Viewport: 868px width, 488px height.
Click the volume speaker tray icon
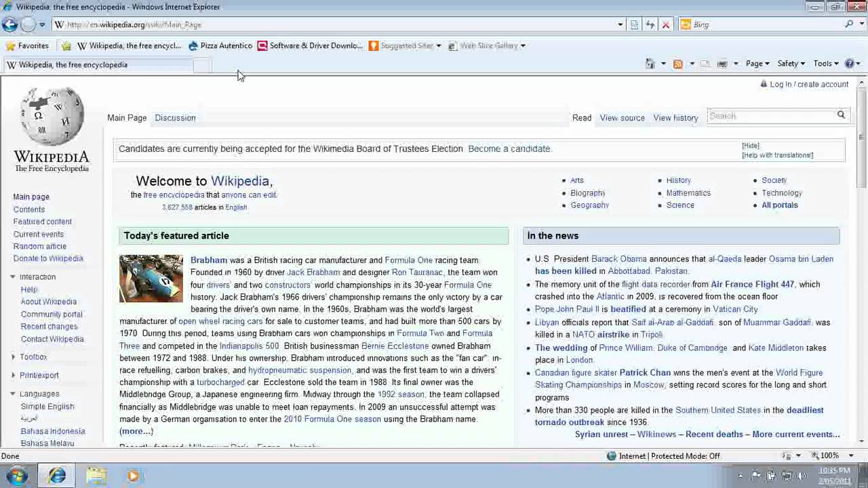802,476
